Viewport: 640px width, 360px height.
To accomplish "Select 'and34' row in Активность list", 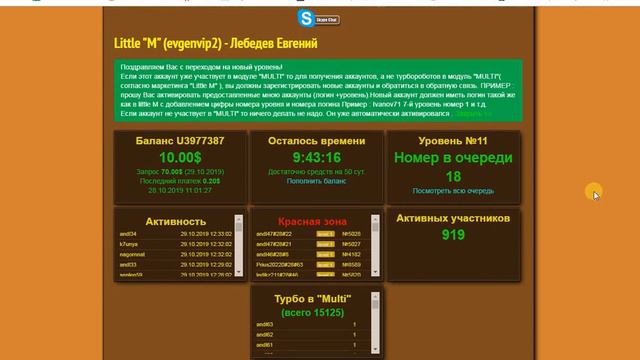I will [176, 234].
